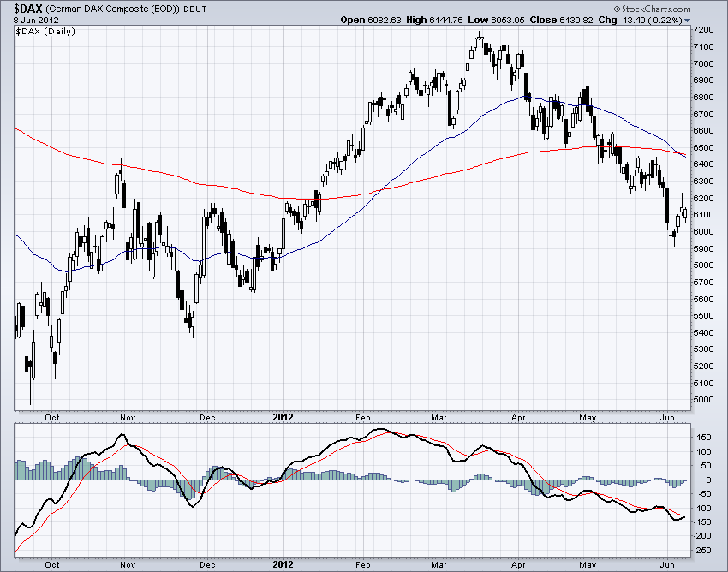Click the 7000 price axis label
The width and height of the screenshot is (728, 572).
pos(703,63)
